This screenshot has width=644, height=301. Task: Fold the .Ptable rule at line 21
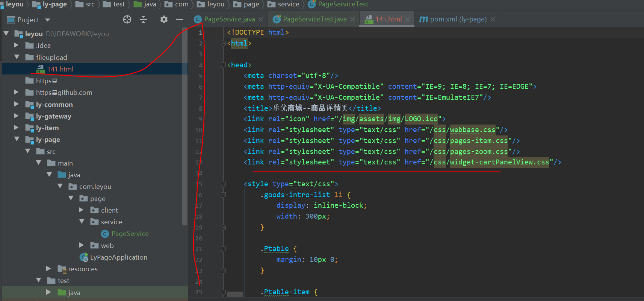tap(223, 249)
